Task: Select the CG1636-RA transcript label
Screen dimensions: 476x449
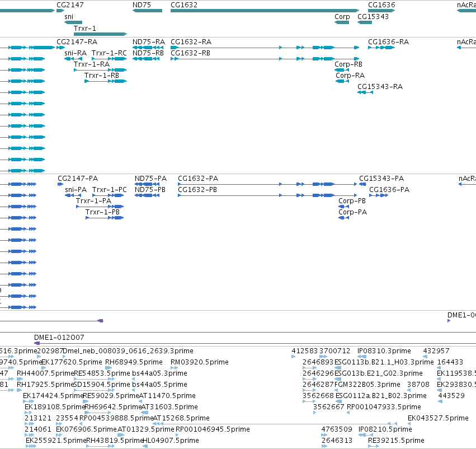Action: click(x=388, y=42)
